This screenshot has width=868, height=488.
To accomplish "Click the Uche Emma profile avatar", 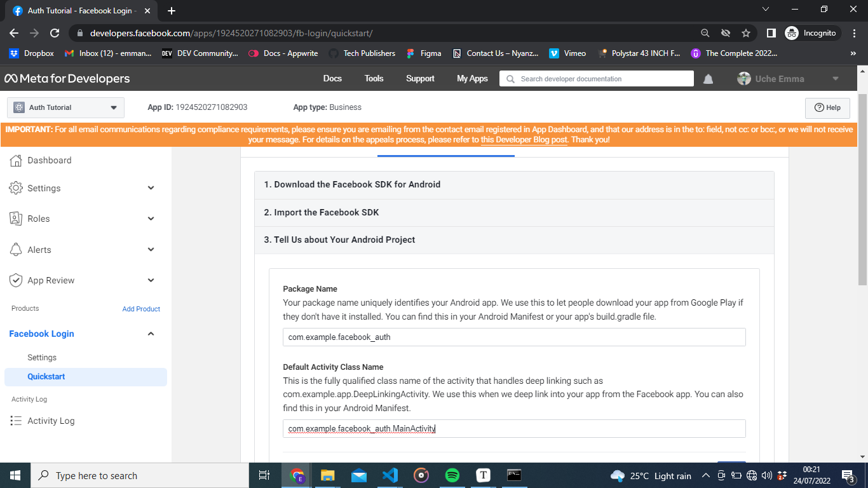I will click(743, 79).
